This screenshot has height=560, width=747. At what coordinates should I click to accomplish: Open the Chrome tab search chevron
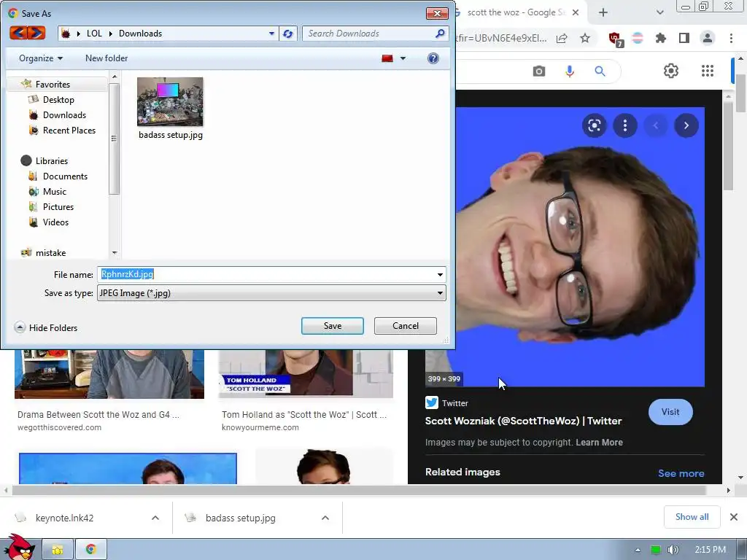659,13
